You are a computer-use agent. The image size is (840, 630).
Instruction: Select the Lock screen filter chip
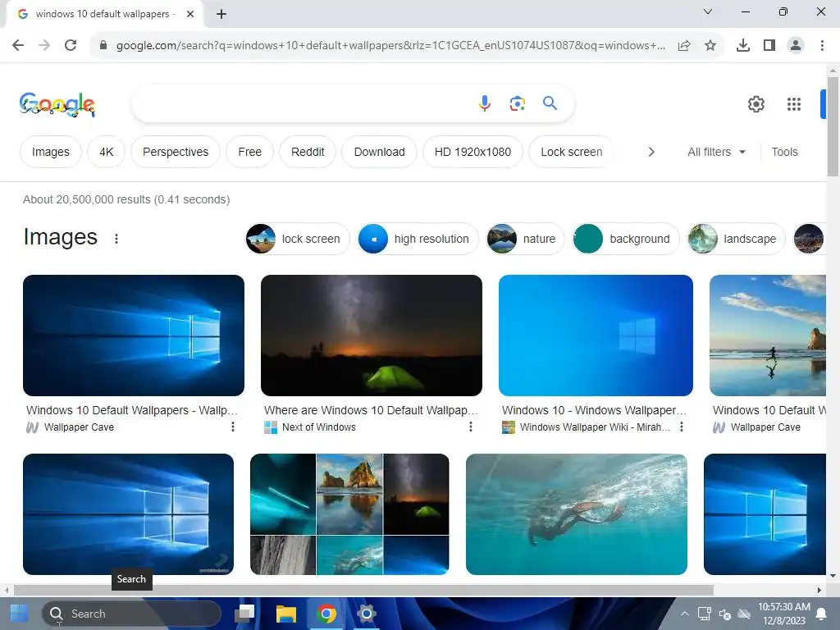pos(571,152)
